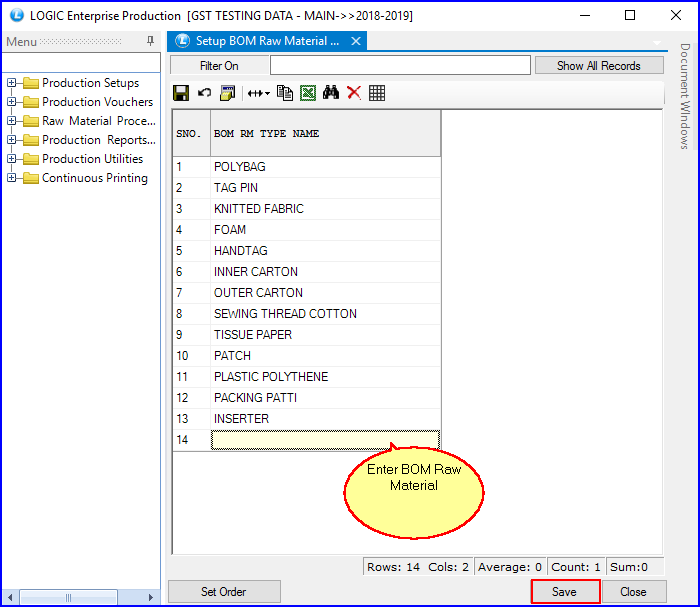Viewport: 700px width, 607px height.
Task: Click the yellow form window toolbar icon
Action: [228, 93]
